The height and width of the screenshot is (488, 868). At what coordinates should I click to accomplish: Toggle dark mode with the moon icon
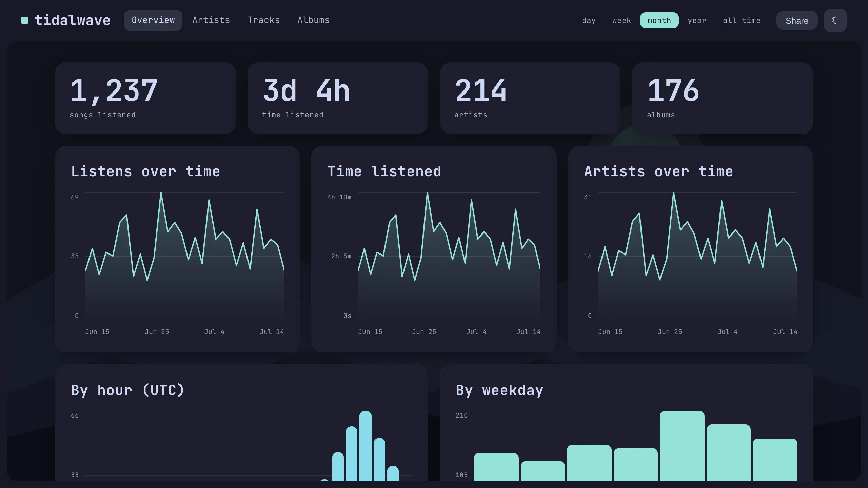click(x=835, y=20)
